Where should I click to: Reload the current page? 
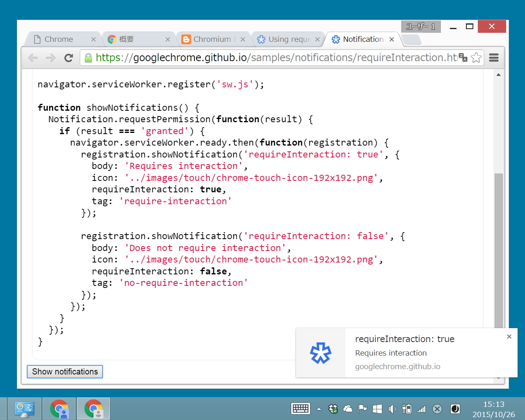pos(68,58)
